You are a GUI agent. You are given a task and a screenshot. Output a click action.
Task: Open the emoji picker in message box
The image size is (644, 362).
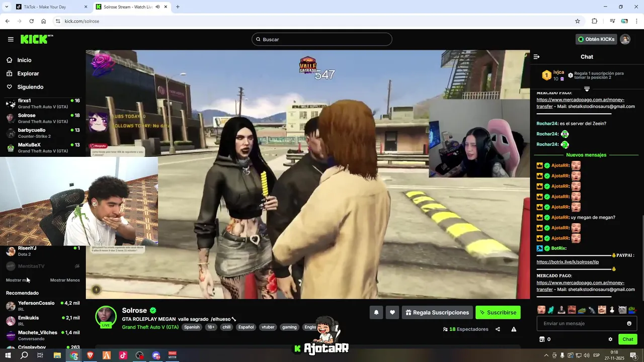[x=629, y=323]
